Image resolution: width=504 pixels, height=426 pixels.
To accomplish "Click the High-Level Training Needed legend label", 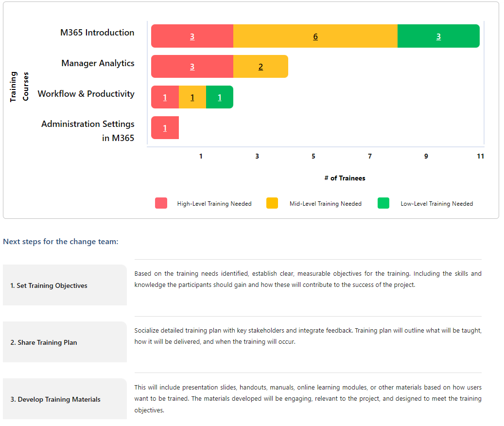I will point(214,203).
